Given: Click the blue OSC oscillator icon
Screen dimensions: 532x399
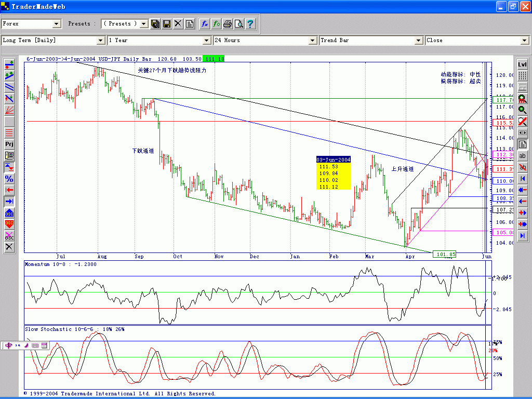Looking at the screenshot, I should click(9, 213).
